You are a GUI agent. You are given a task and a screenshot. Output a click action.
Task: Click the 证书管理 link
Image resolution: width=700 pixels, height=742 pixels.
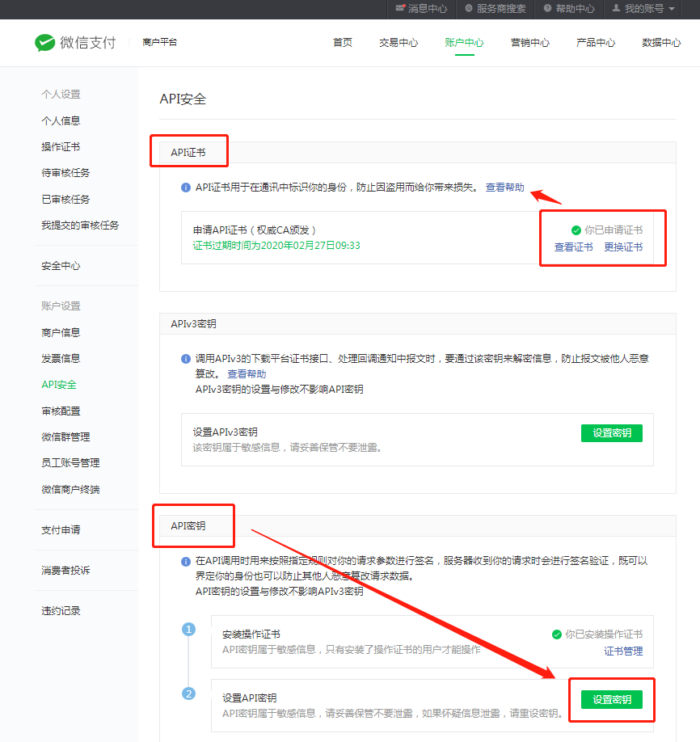coord(623,651)
